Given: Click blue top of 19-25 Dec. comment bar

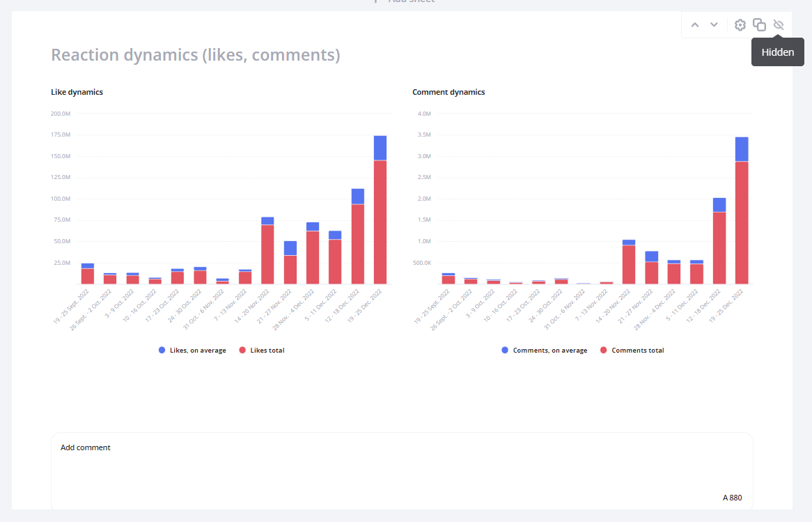Looking at the screenshot, I should point(742,149).
